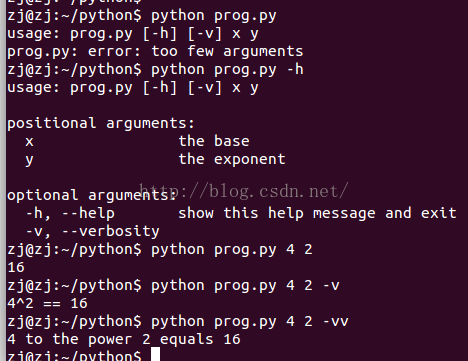Screen dimensions: 468x361
Task: Click the 'python prog.py 4 2 -v' command
Action: coord(245,286)
